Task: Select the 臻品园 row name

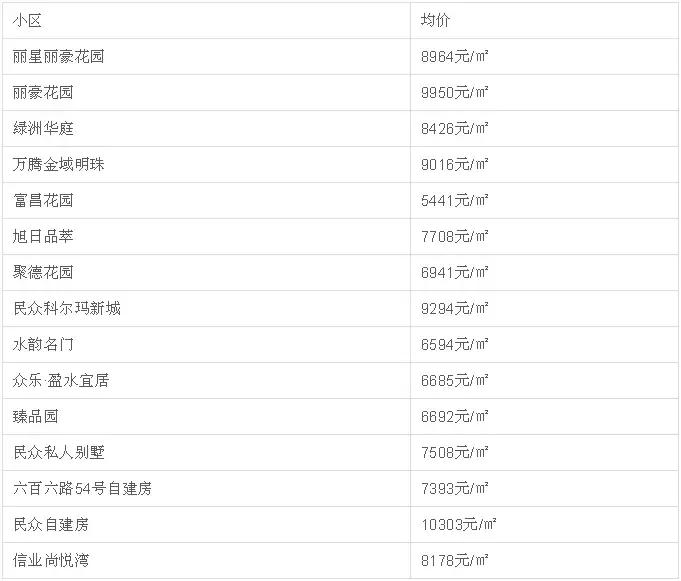Action: coord(36,417)
